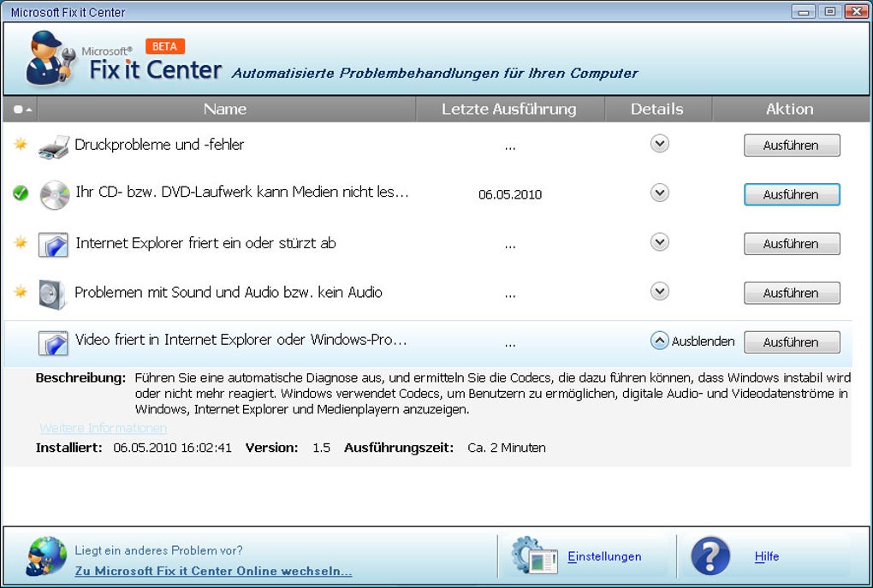Run the Video friert in Internet Explorer troubleshooter
This screenshot has height=588, width=873.
[x=792, y=342]
